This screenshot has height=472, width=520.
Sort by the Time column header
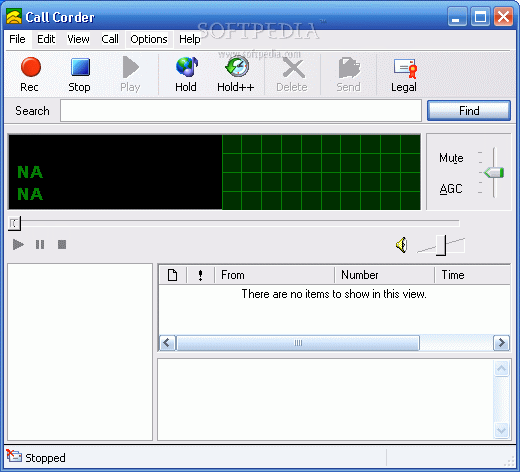pyautogui.click(x=473, y=275)
